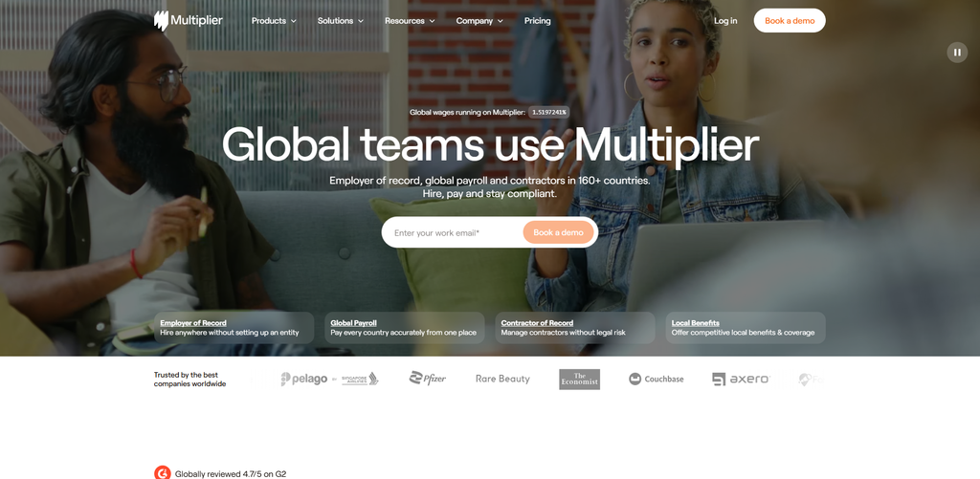Click 'Hire, pay and stay compliant.' text
The width and height of the screenshot is (980, 479).
pos(489,193)
